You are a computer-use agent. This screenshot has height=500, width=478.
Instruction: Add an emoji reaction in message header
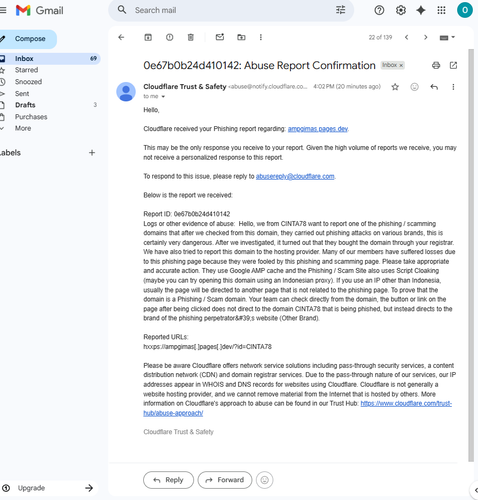(414, 87)
